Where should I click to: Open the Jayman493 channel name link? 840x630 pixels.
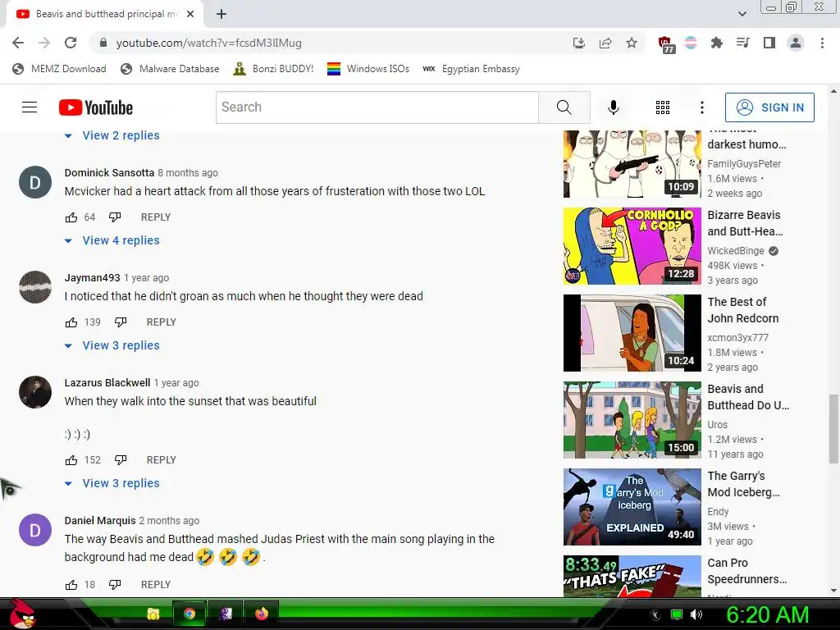(92, 277)
